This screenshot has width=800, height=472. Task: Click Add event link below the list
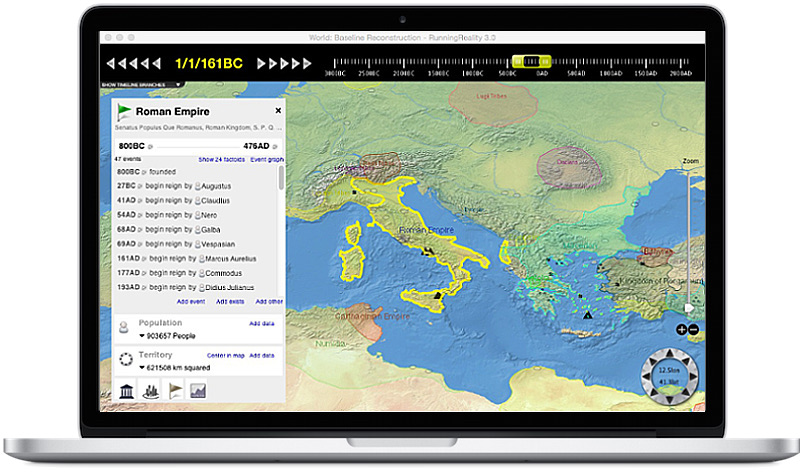click(191, 301)
